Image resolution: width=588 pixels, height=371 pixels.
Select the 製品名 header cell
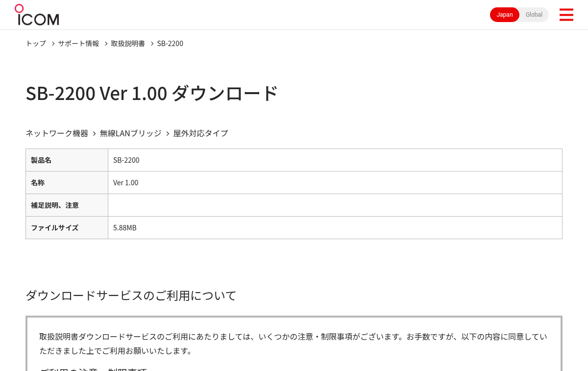(67, 160)
